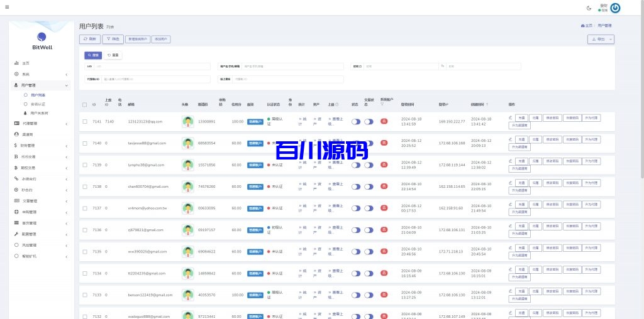Click the 渠道商 person icon in sidebar

point(16,134)
